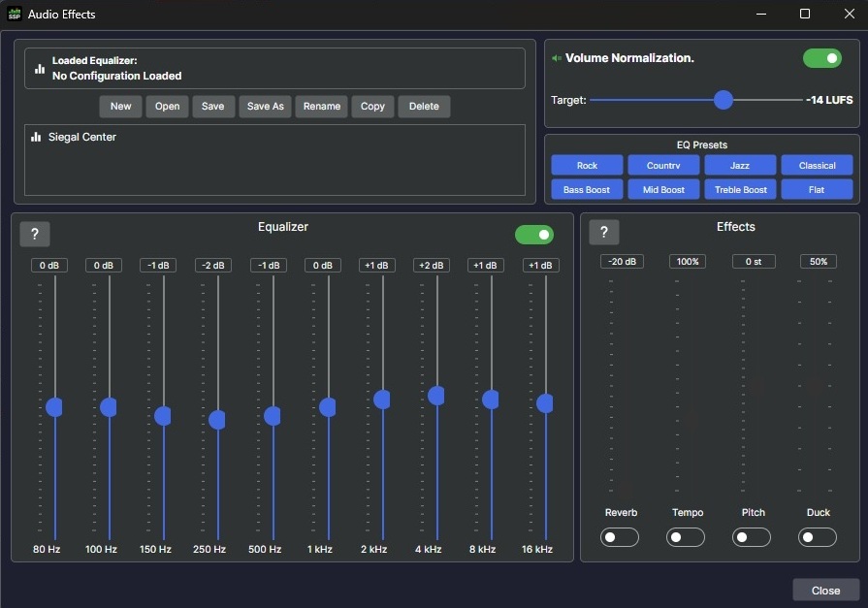Click the Rename button
The image size is (868, 608).
point(322,107)
